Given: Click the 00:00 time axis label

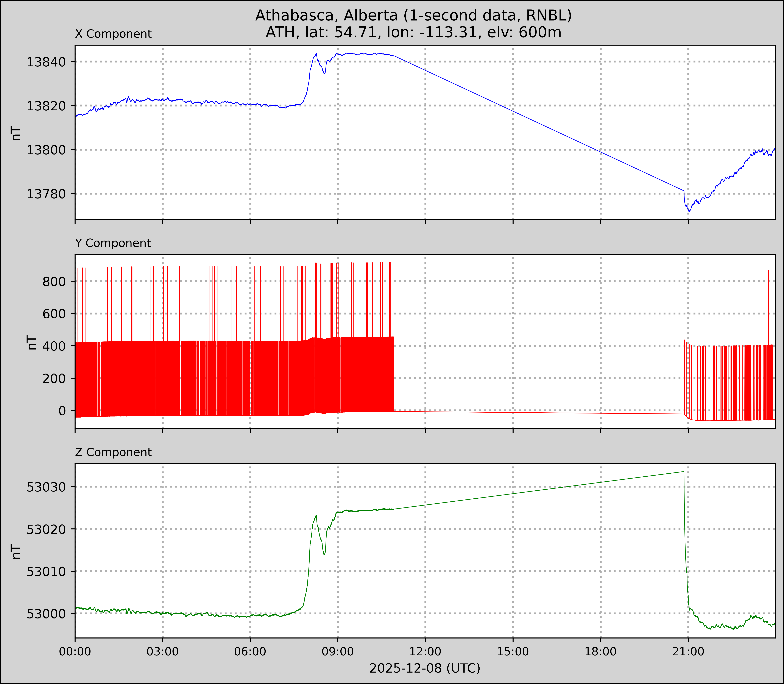Looking at the screenshot, I should tap(75, 652).
